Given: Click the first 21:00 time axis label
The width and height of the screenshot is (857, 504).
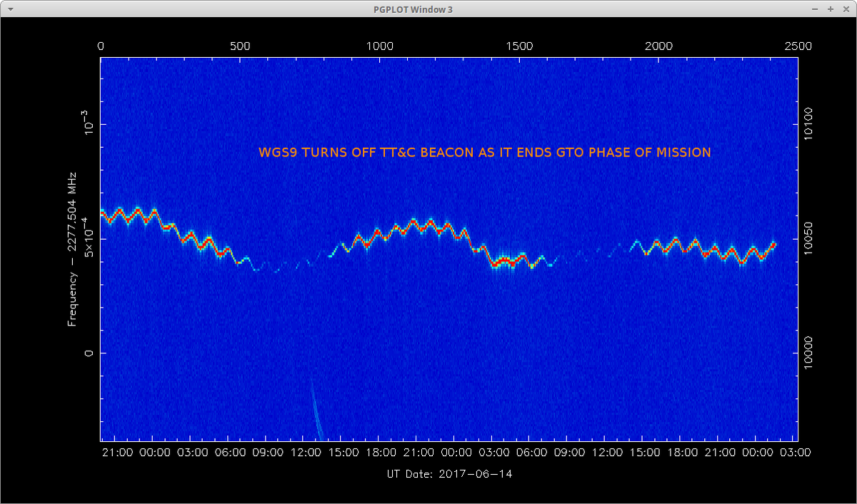Looking at the screenshot, I should point(119,453).
